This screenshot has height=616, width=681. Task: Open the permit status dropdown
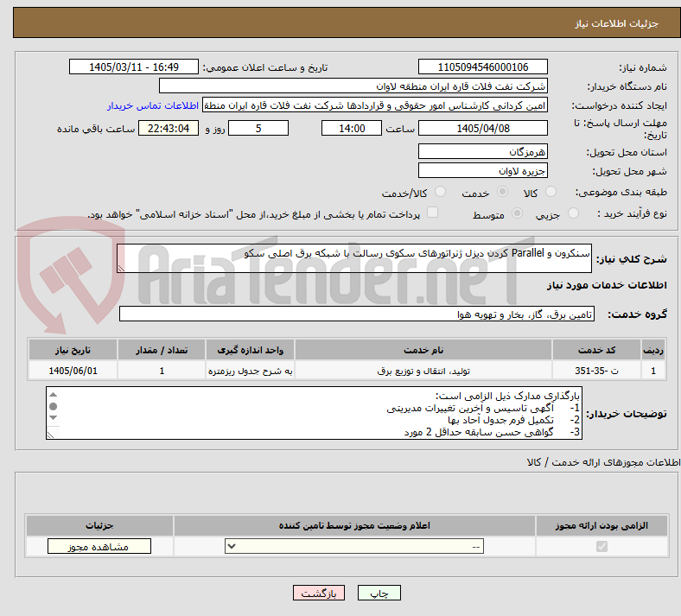[354, 546]
